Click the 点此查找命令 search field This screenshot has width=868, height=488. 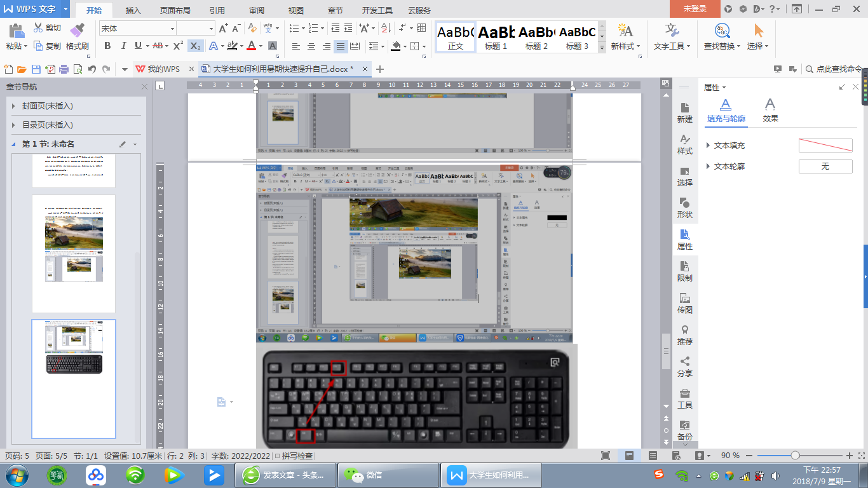tap(834, 69)
